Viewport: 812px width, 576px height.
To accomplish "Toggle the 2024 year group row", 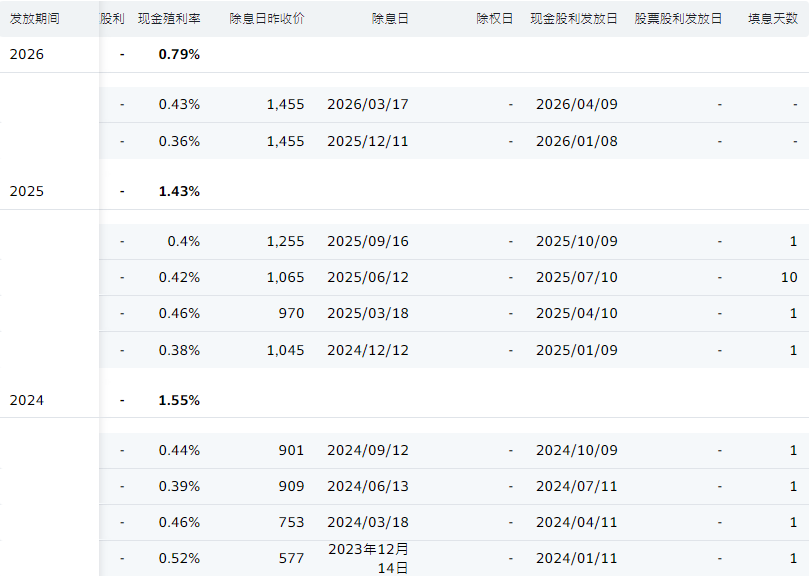I will pyautogui.click(x=27, y=400).
